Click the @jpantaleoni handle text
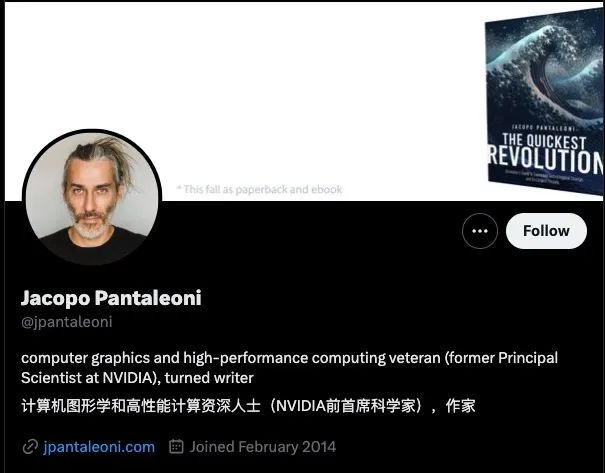The height and width of the screenshot is (473, 605). click(67, 322)
